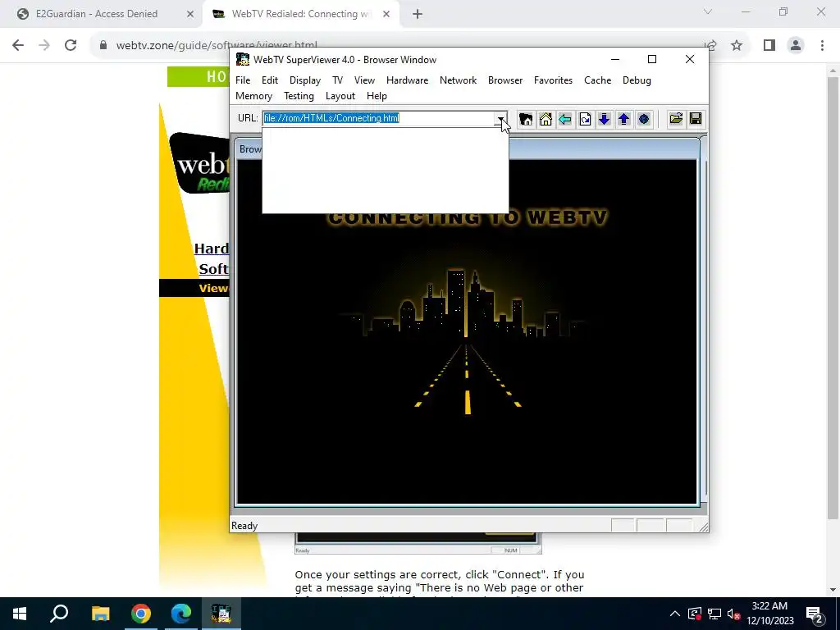Maximize the WebTV SuperViewer window
Viewport: 840px width, 630px height.
point(652,59)
